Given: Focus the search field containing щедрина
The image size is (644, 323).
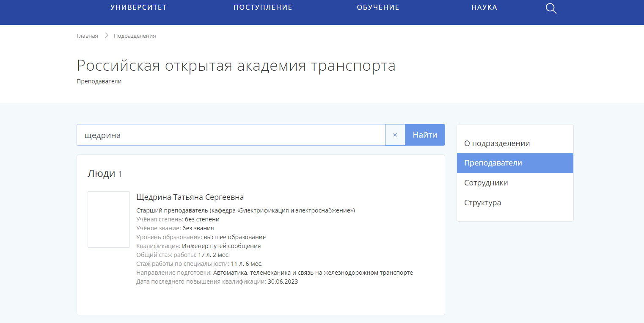Looking at the screenshot, I should pyautogui.click(x=231, y=135).
